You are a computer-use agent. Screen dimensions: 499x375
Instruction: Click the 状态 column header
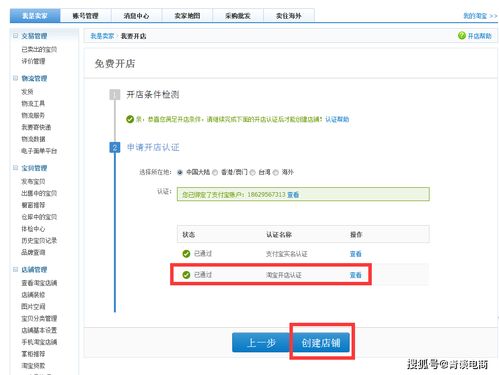189,235
